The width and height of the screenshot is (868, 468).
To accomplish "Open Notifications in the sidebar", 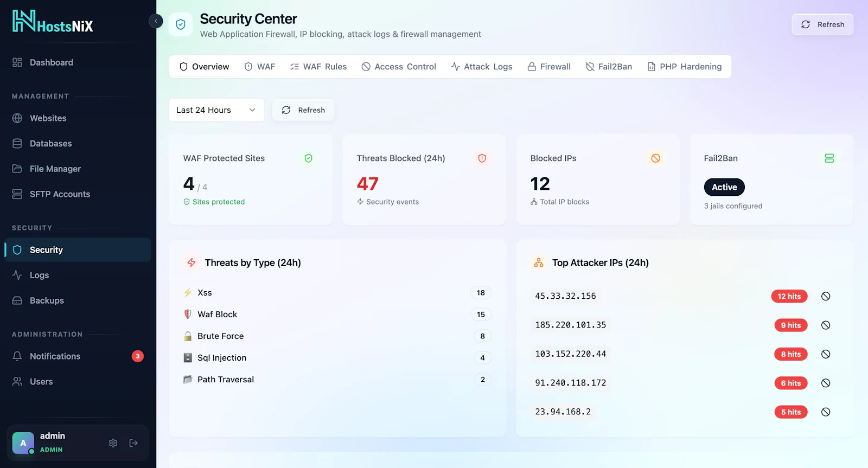I will [78, 356].
